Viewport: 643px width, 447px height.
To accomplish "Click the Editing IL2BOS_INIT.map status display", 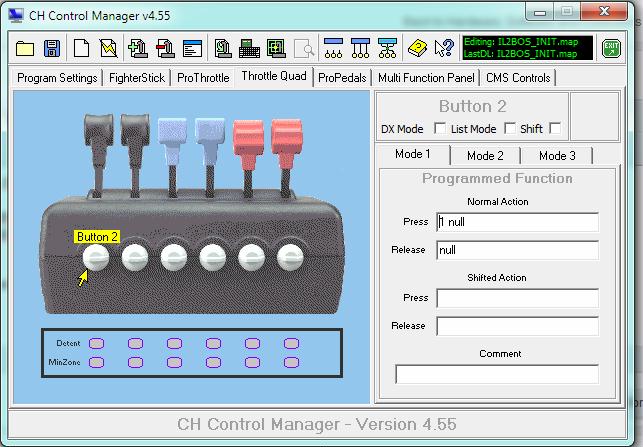I will pos(527,48).
